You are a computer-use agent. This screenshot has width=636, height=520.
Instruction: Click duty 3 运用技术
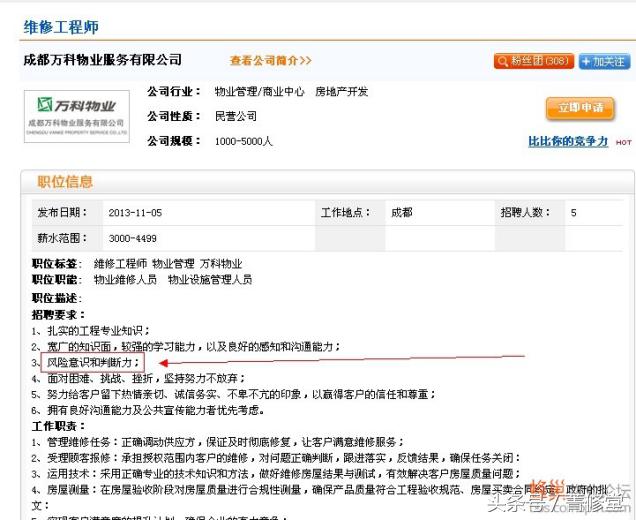(x=276, y=474)
